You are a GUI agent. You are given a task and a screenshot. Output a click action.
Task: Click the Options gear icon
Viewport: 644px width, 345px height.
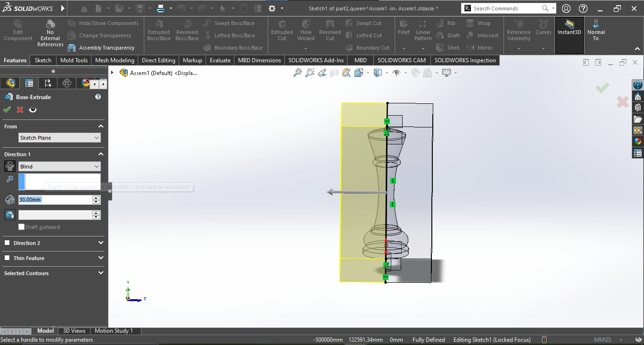pos(272,8)
